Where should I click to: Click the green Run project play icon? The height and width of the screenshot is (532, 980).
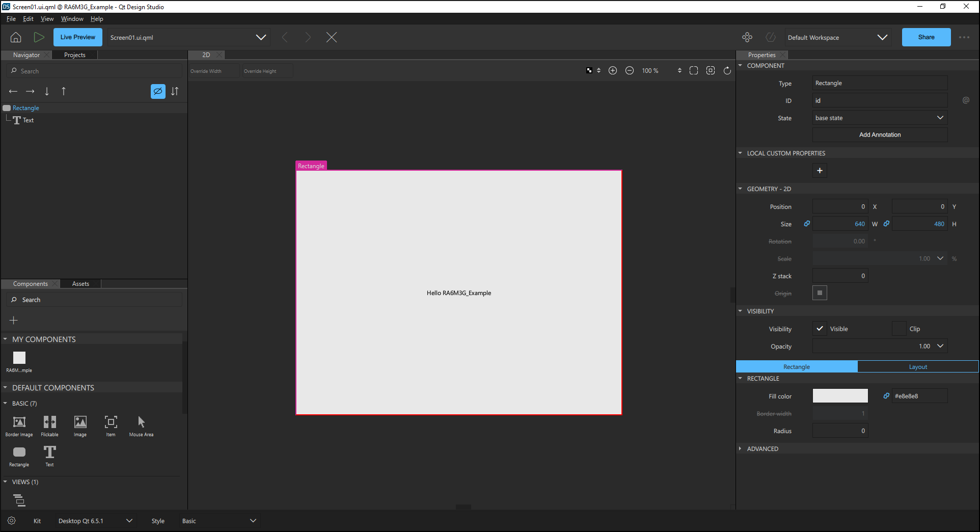39,37
